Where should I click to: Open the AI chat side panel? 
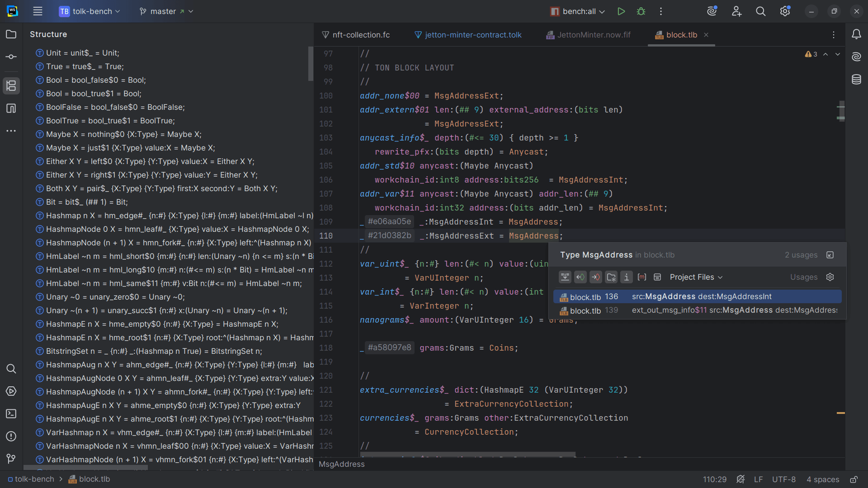(x=857, y=57)
